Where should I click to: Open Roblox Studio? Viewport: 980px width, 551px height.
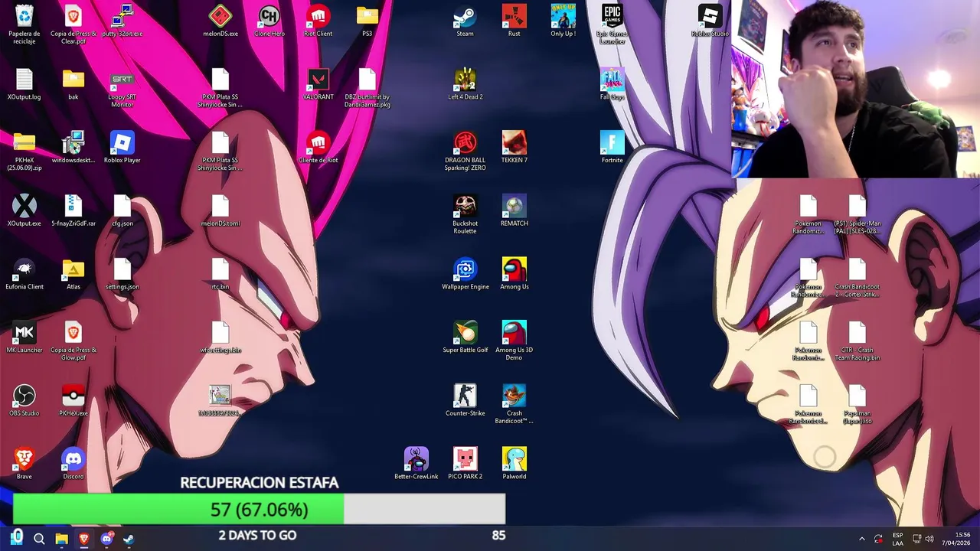click(710, 21)
